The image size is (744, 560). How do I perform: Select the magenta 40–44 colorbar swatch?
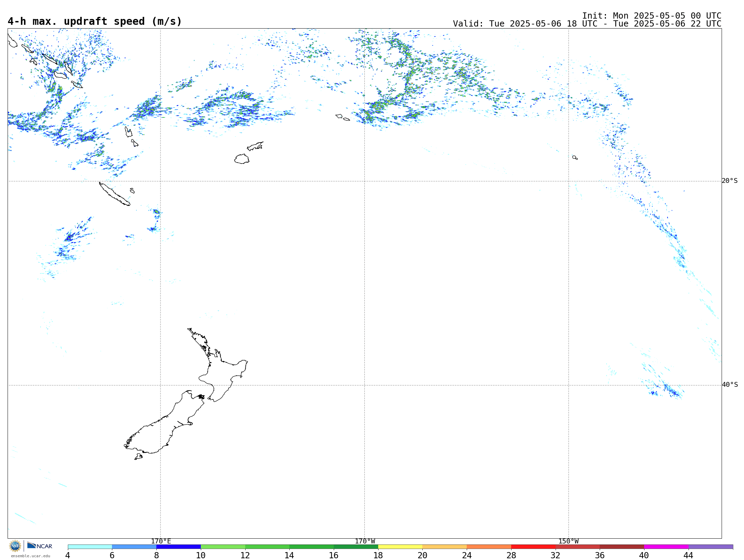(x=666, y=547)
